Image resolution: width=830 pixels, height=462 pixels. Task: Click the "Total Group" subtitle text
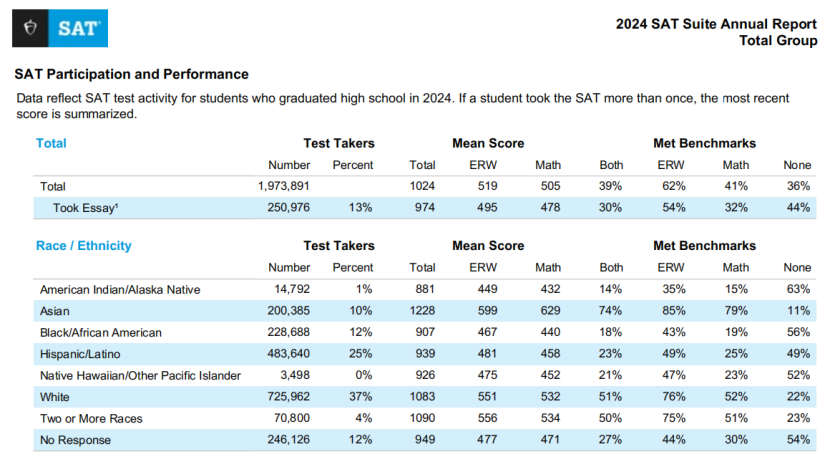pyautogui.click(x=777, y=40)
